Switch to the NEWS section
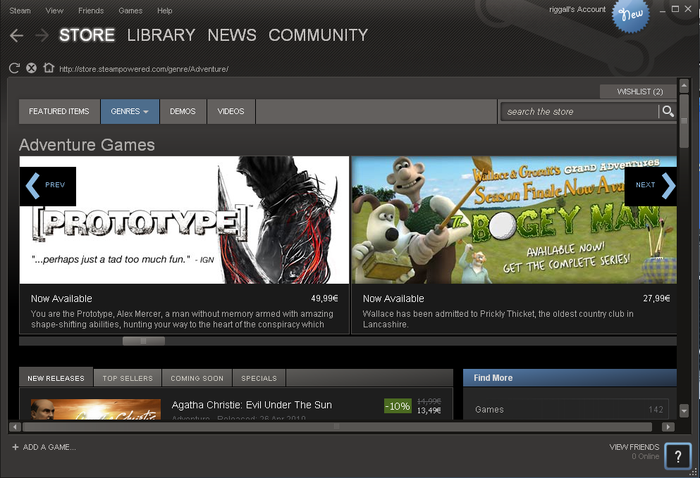This screenshot has height=478, width=700. click(x=232, y=35)
